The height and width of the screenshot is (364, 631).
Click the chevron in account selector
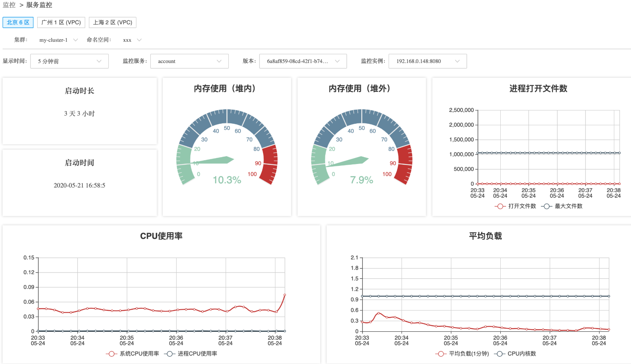219,61
